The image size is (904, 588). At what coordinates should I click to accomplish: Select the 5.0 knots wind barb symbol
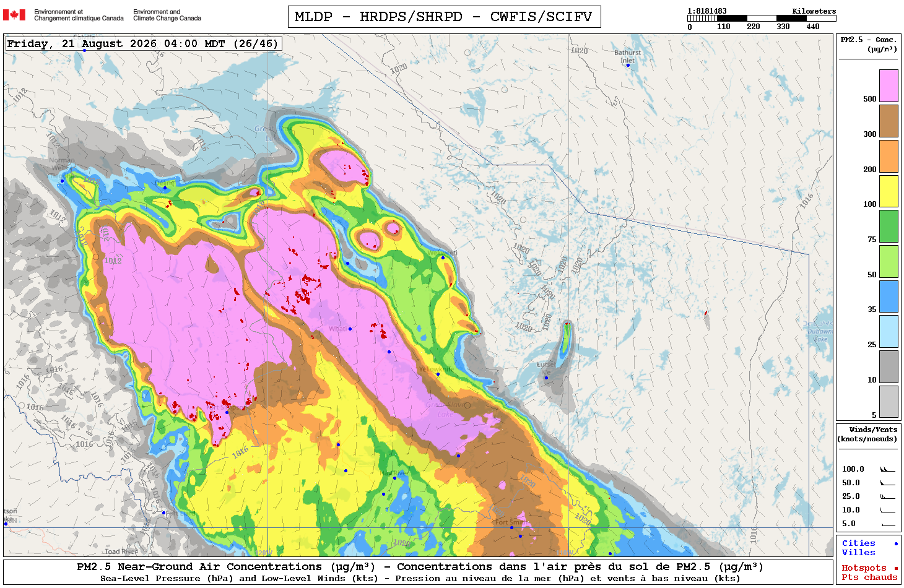pyautogui.click(x=887, y=524)
